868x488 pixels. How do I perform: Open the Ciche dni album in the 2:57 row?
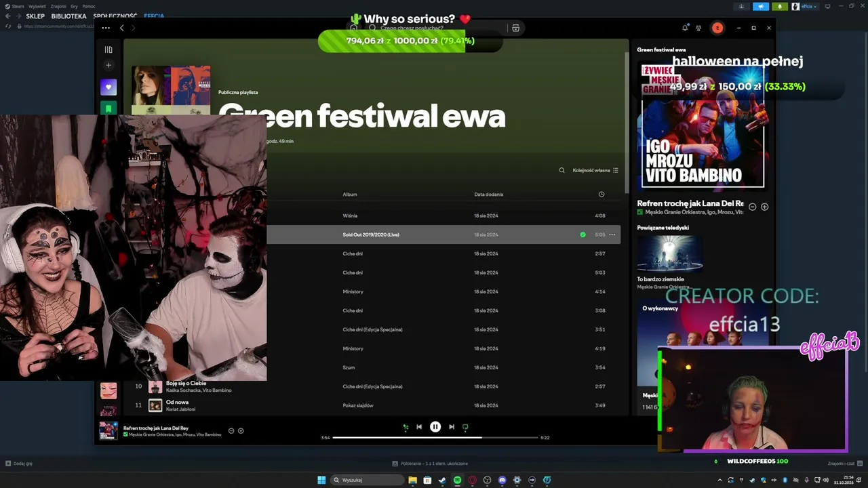tap(353, 253)
